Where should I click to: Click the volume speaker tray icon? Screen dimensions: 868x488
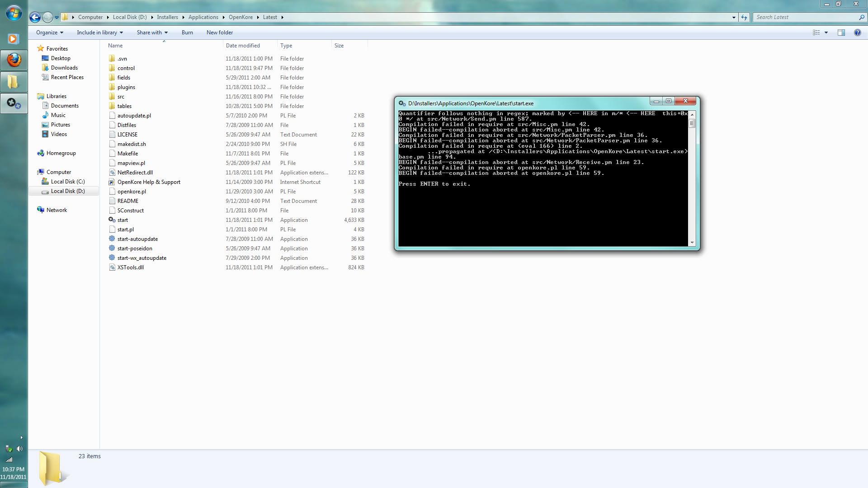click(19, 449)
